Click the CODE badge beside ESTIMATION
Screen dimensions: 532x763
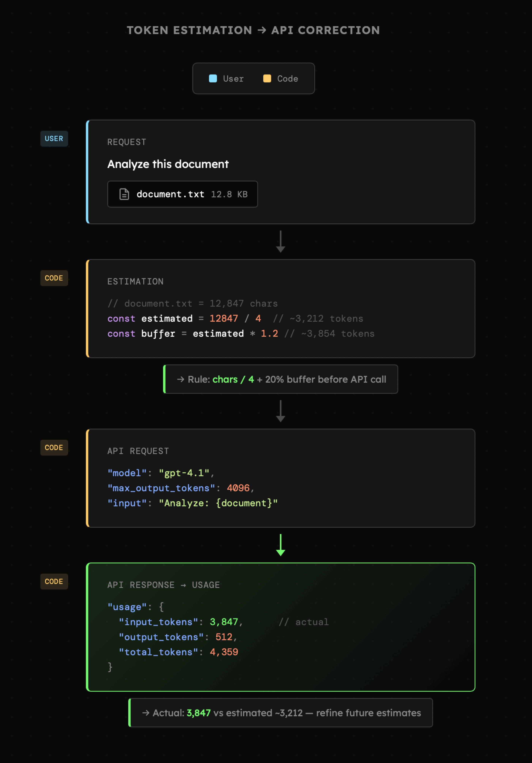click(54, 278)
